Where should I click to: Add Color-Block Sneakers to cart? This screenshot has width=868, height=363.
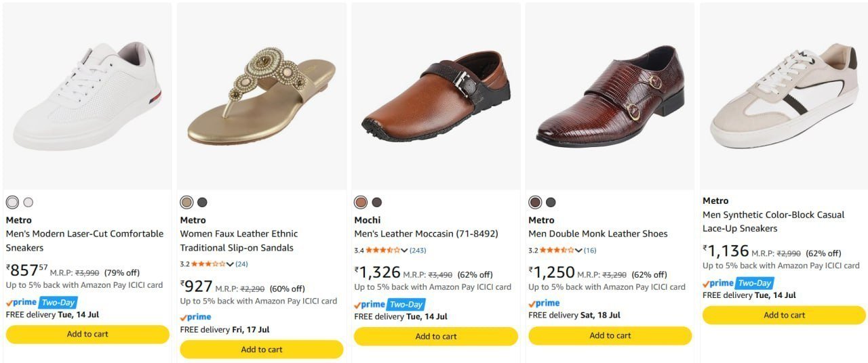[x=785, y=315]
